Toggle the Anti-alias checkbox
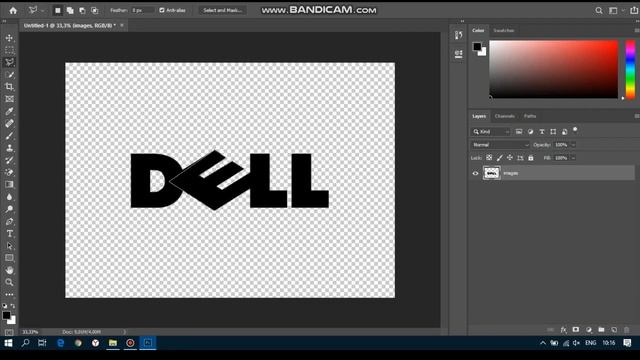The image size is (640, 360). (x=162, y=10)
